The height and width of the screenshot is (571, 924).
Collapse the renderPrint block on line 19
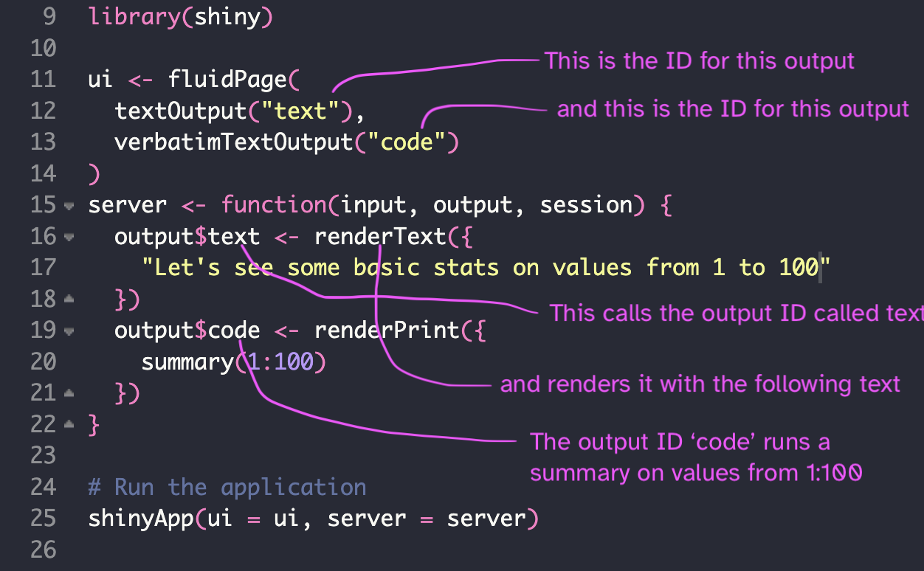69,331
